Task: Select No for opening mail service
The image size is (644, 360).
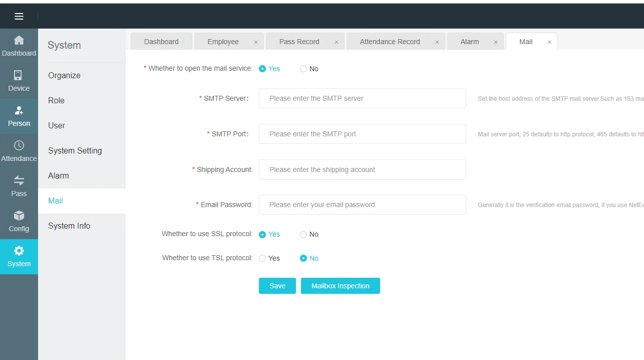Action: [303, 69]
